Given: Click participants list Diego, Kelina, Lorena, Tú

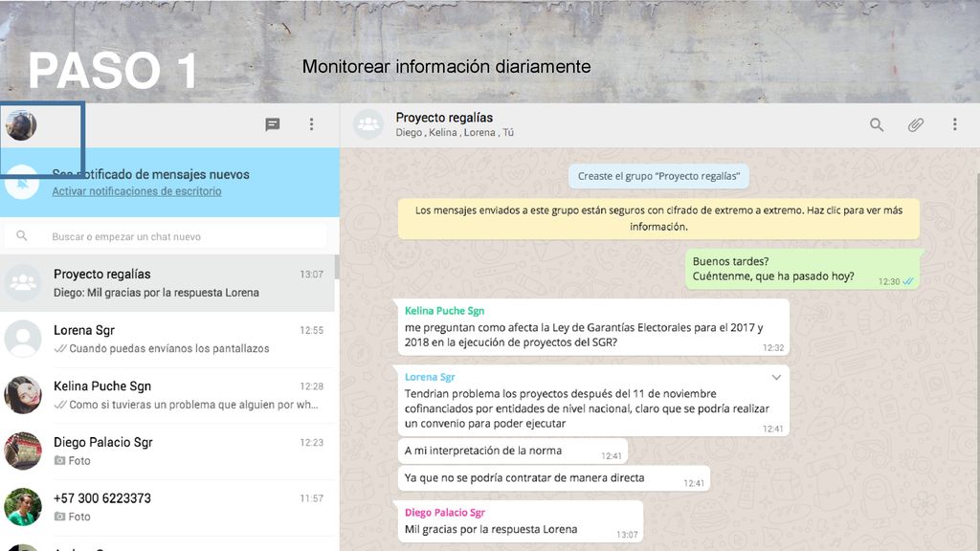Looking at the screenshot, I should tap(455, 132).
